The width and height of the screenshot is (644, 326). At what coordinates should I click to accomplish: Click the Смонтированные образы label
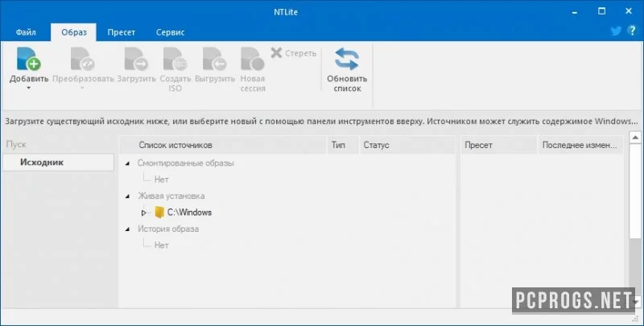tap(186, 163)
